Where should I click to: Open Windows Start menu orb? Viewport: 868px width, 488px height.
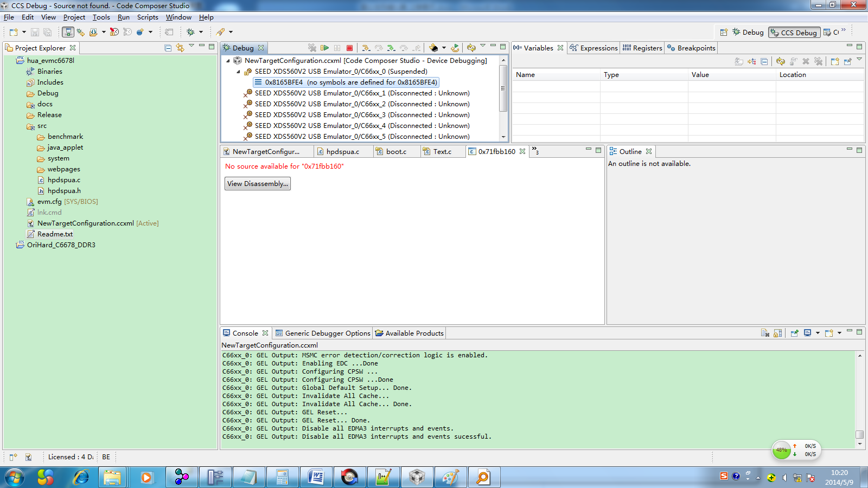(x=15, y=477)
